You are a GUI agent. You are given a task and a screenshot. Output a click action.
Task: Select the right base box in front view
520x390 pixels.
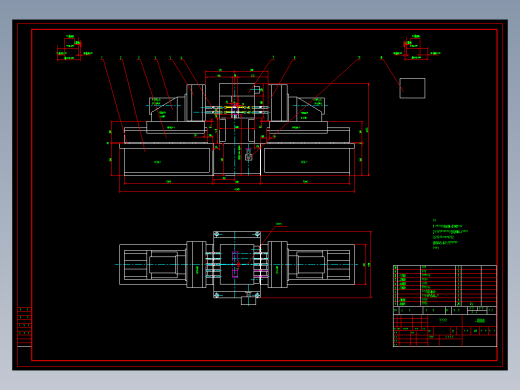click(307, 161)
